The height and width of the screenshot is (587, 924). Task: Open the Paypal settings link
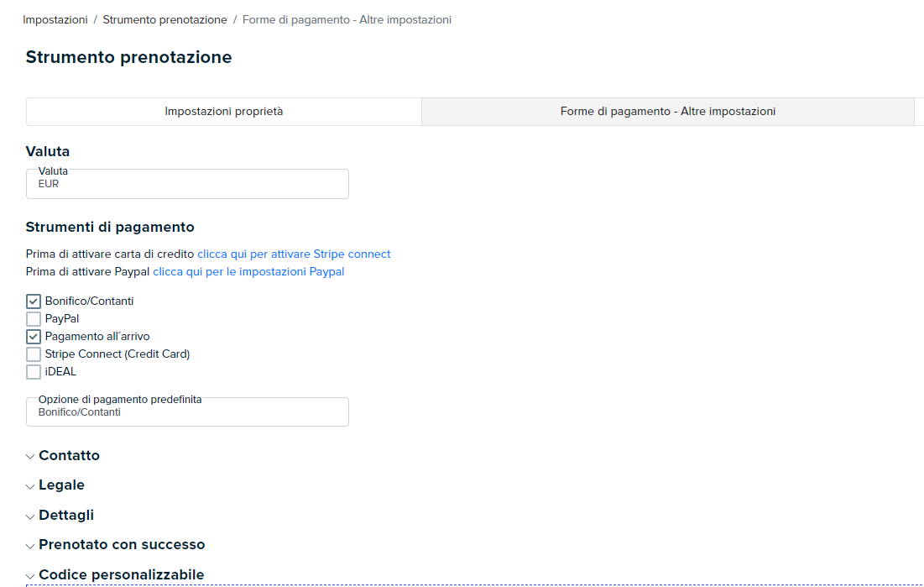tap(248, 272)
